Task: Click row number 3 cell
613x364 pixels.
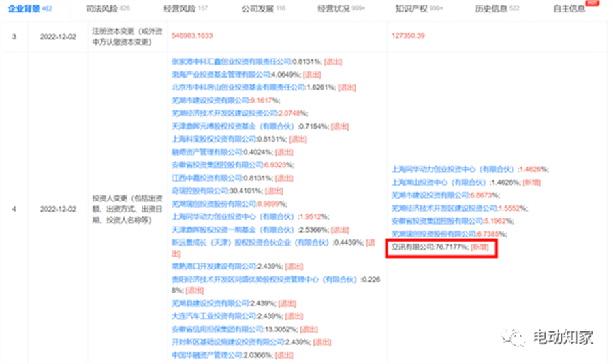Action: click(x=14, y=37)
